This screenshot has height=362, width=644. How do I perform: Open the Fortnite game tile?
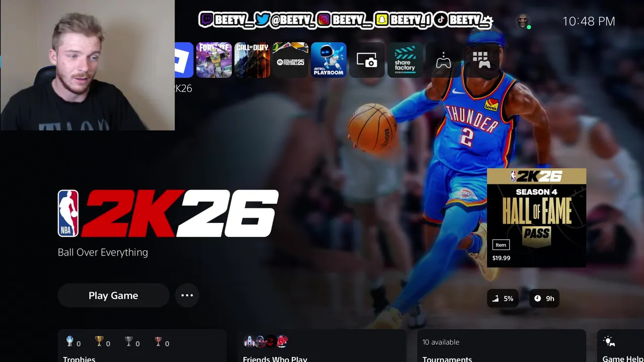(214, 60)
